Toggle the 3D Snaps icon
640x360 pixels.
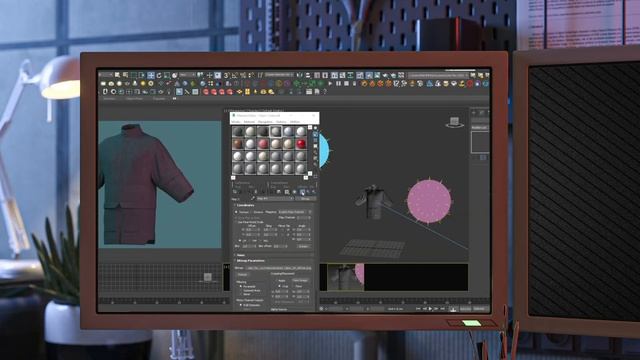point(226,75)
